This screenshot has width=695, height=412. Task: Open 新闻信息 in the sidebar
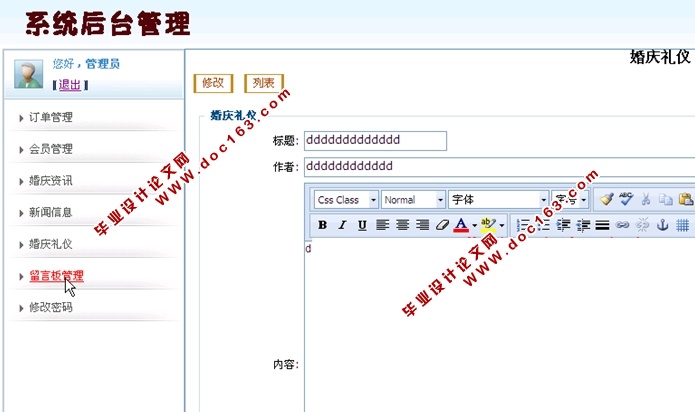point(51,212)
